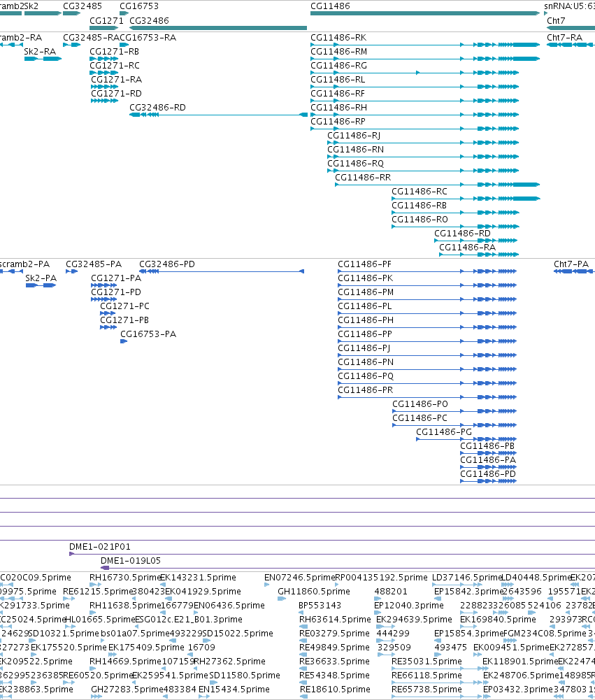
Task: Click transcript CG11486-RC
Action: tap(419, 192)
